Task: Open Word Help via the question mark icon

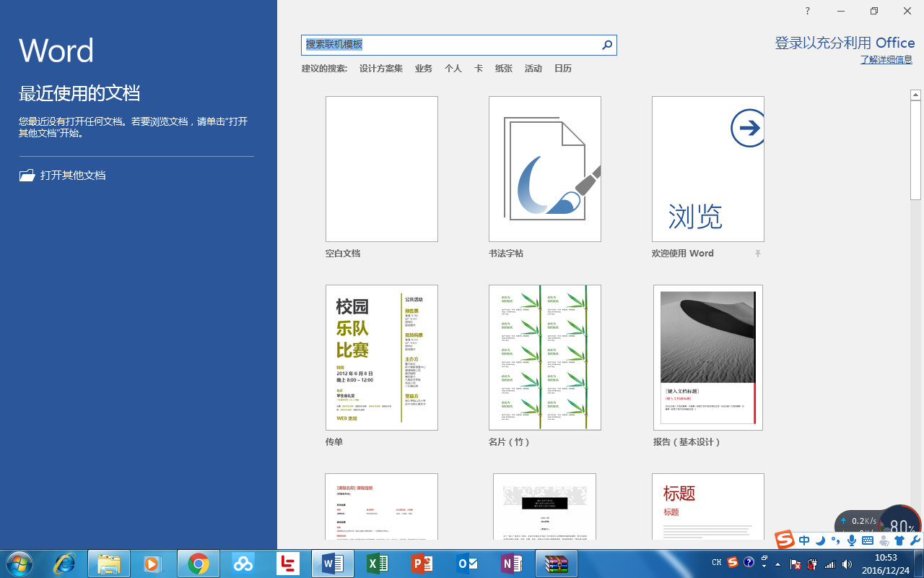Action: 806,11
